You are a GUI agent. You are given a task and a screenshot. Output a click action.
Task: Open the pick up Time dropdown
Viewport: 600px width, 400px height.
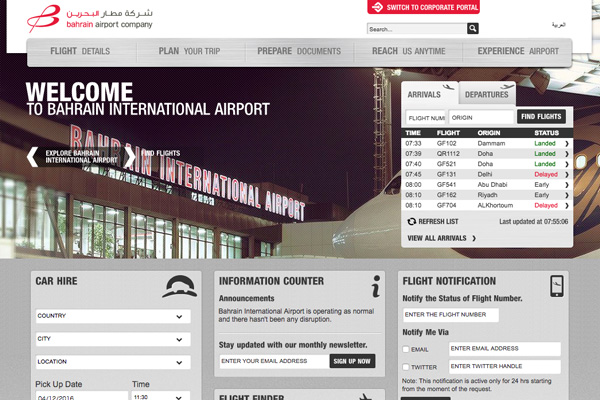pos(161,396)
